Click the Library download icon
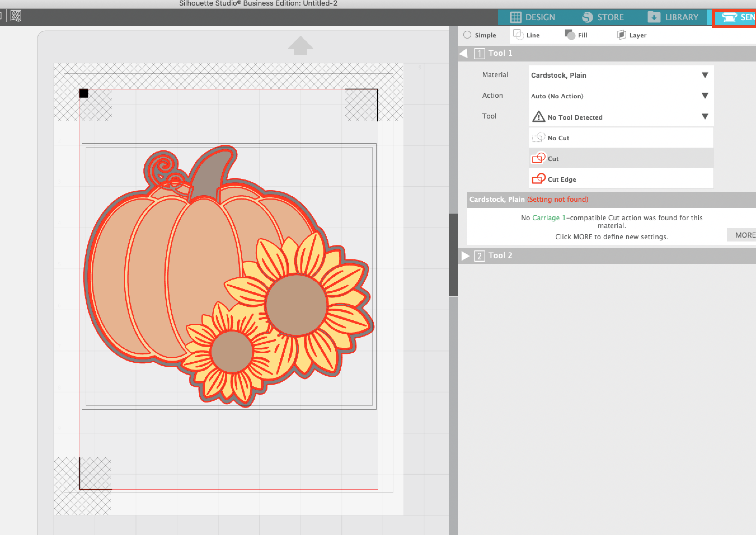This screenshot has height=535, width=756. coord(654,17)
